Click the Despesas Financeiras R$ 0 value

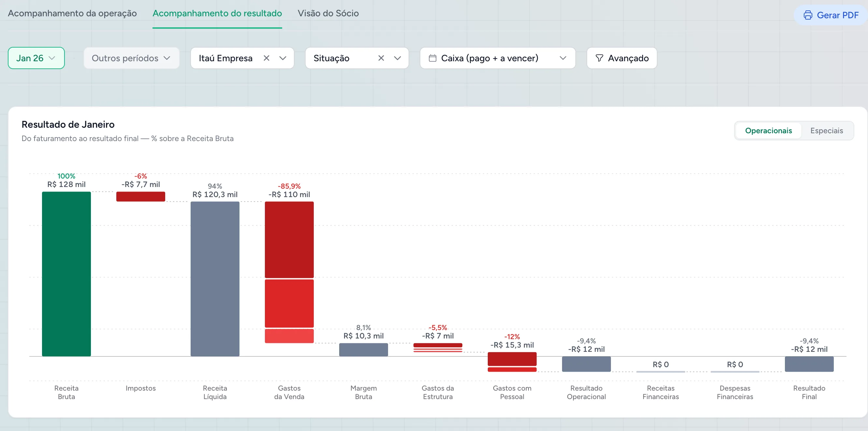point(735,364)
